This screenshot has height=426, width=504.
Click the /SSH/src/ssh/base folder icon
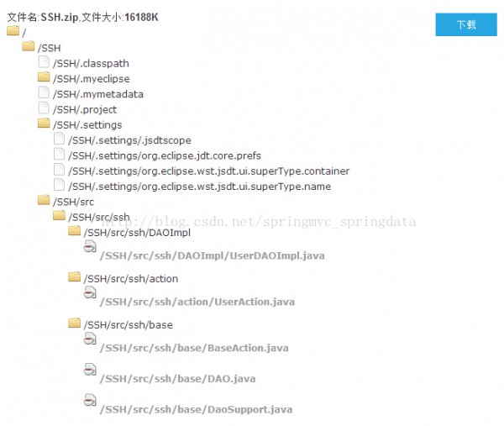[75, 323]
